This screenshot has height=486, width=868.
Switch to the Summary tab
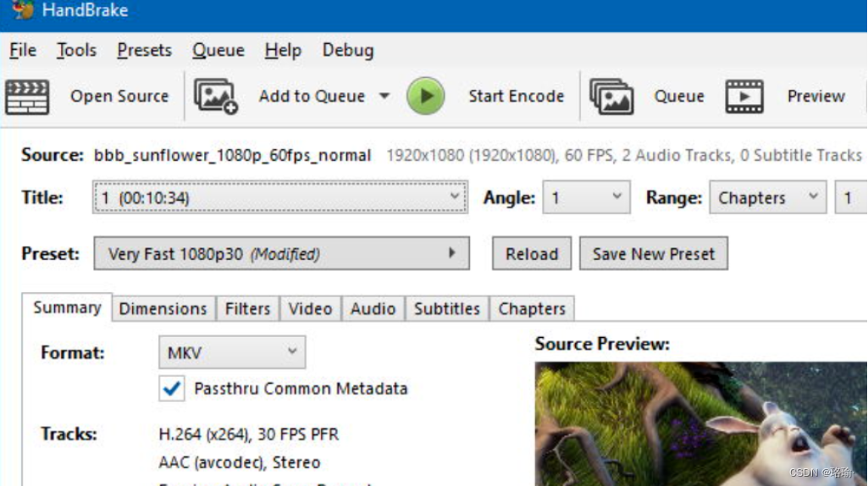pyautogui.click(x=67, y=307)
